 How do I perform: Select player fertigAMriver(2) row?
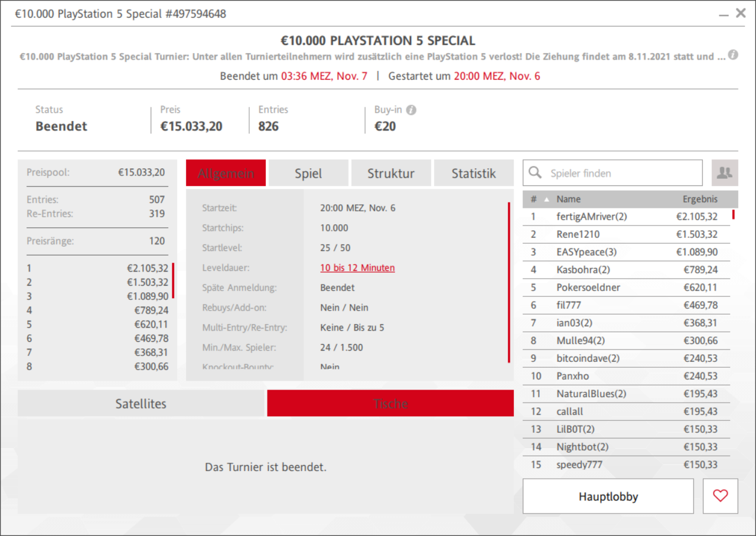click(x=626, y=217)
